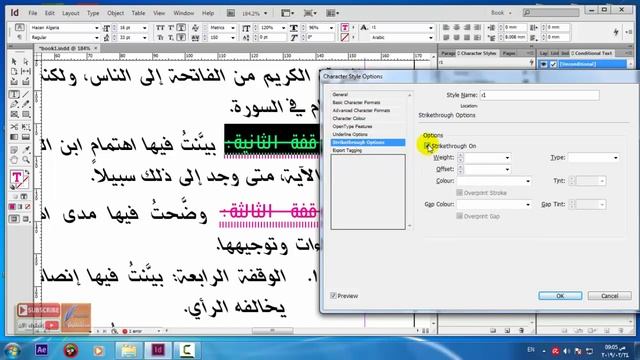Select Basic Character Formats category

356,102
